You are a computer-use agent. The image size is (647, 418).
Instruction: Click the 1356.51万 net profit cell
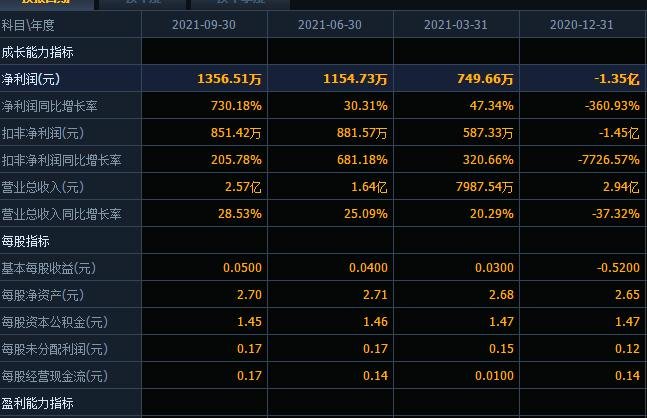click(x=229, y=79)
